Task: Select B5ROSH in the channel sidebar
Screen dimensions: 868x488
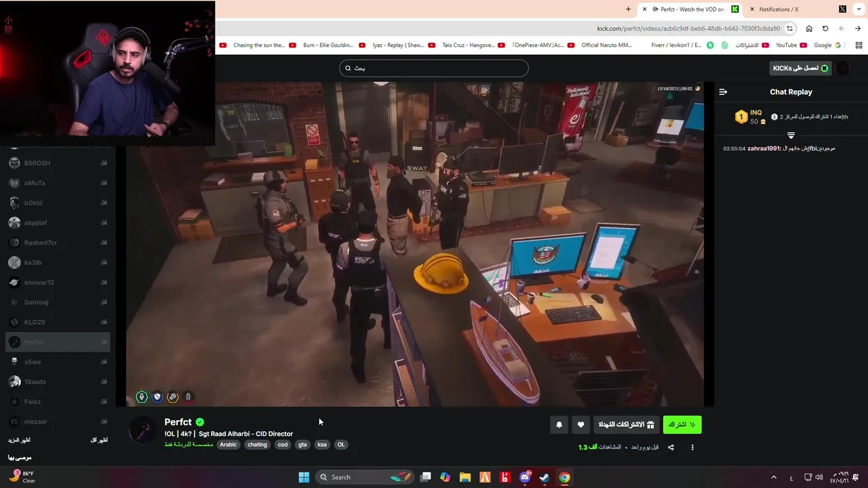Action: pyautogui.click(x=58, y=163)
